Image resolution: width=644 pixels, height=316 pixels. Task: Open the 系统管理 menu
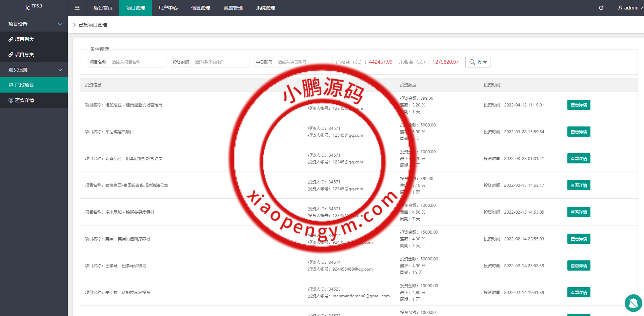point(265,8)
